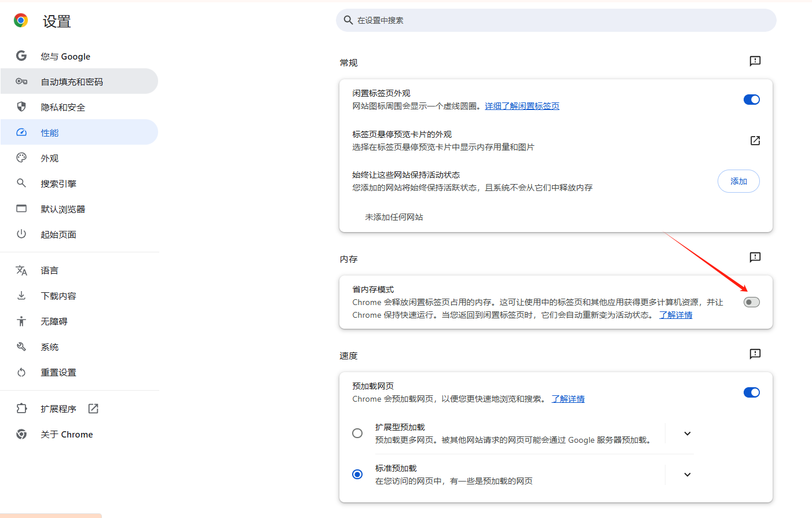Screen dimensions: 812x518
Task: Open 了解详情 link under 省内存模式
Action: click(x=675, y=315)
